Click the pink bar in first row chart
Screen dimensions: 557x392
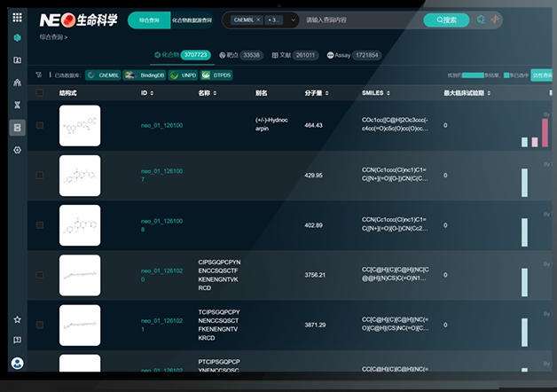click(545, 131)
